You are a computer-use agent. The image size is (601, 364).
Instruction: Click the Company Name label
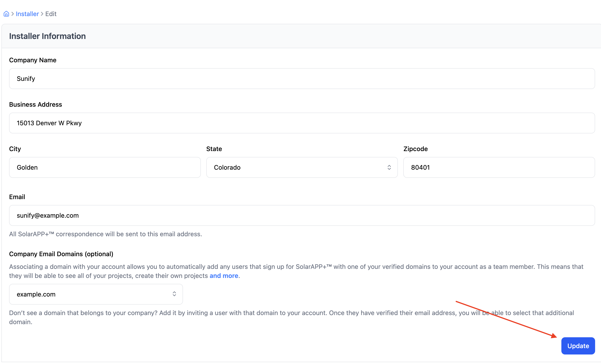click(33, 60)
